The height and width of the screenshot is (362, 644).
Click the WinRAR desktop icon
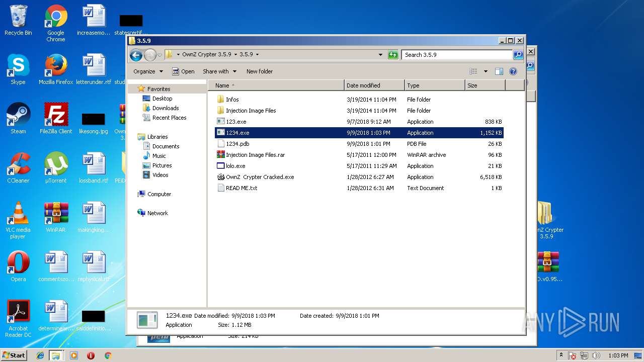56,217
